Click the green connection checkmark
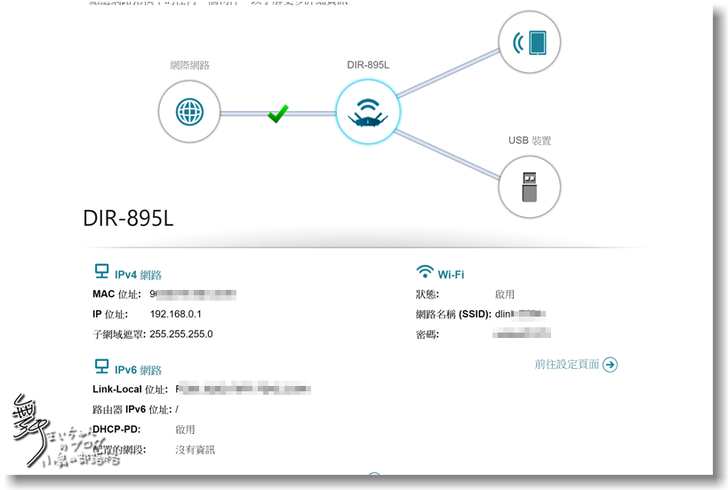 click(278, 113)
